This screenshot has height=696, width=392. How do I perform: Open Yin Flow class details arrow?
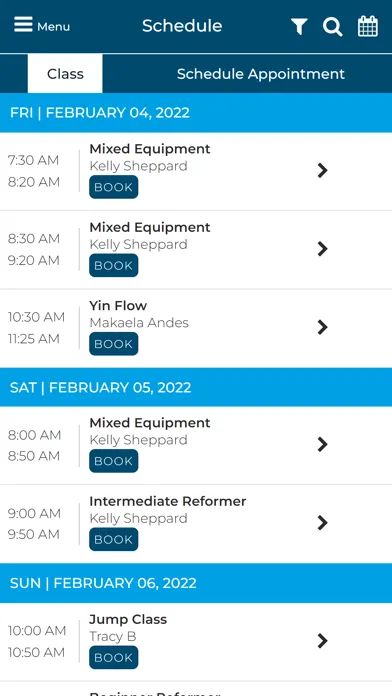(323, 328)
